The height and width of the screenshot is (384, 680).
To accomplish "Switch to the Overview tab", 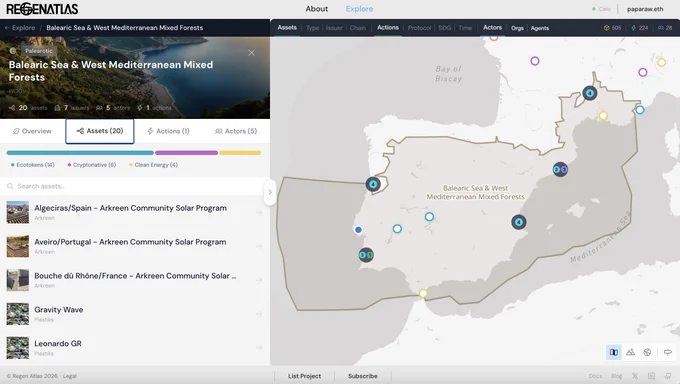I will [32, 131].
